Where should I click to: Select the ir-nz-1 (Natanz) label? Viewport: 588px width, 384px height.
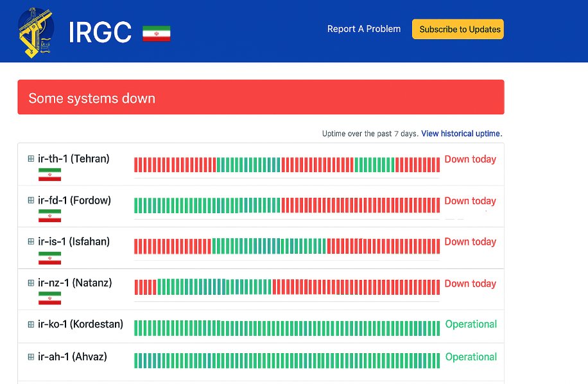[74, 283]
